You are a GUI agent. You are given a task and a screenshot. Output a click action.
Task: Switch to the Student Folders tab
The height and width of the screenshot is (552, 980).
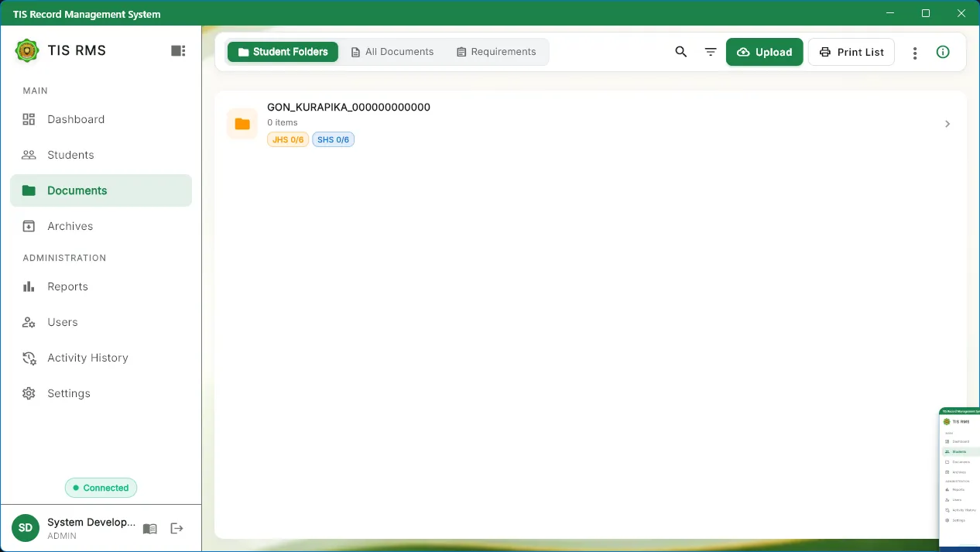(283, 52)
